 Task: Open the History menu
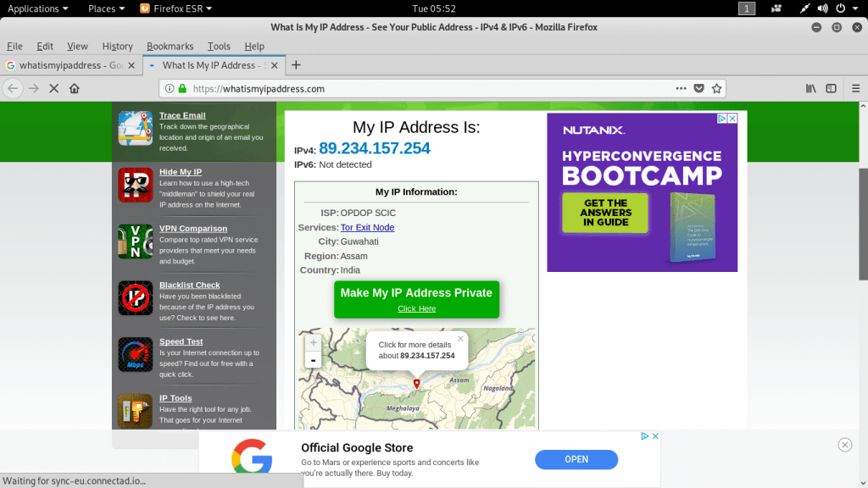(117, 47)
